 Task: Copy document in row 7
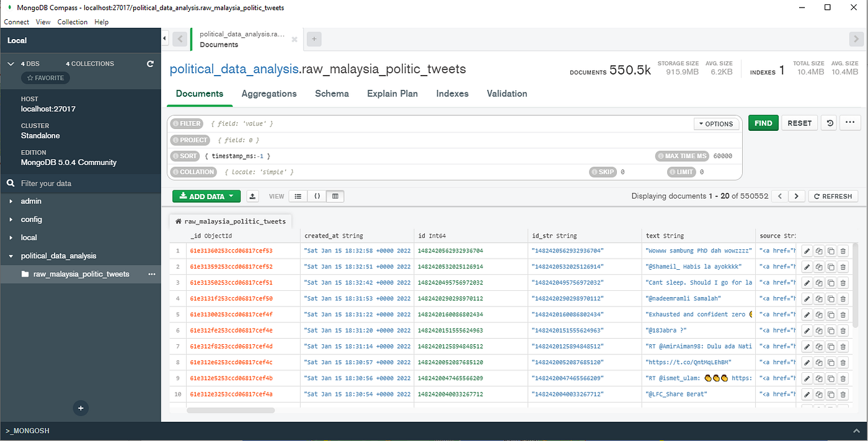(x=819, y=346)
